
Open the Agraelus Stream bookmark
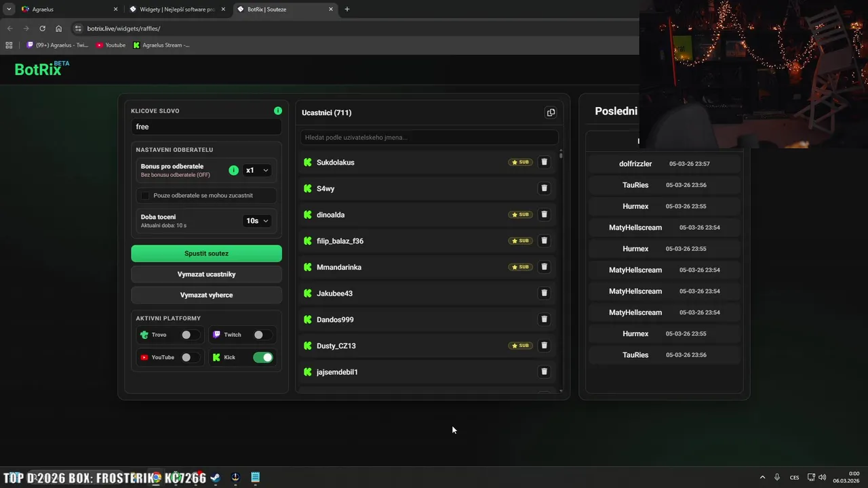[161, 45]
